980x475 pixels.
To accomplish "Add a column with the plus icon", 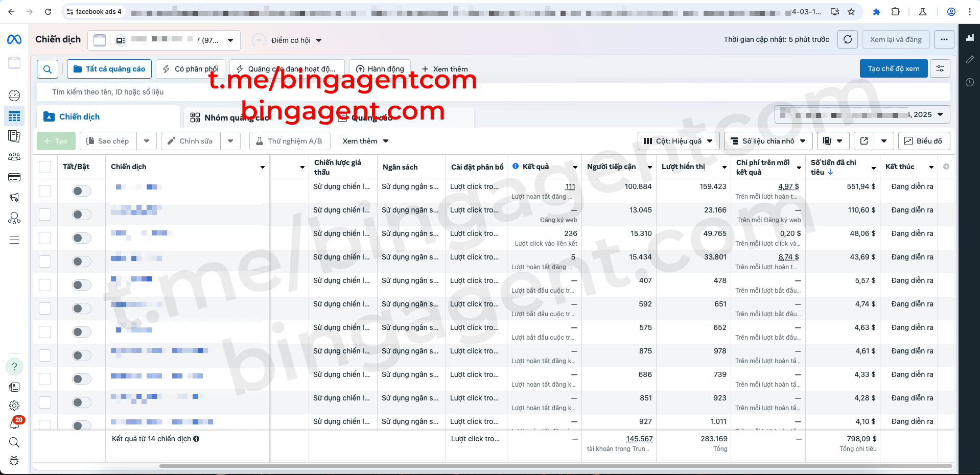I will 946,167.
